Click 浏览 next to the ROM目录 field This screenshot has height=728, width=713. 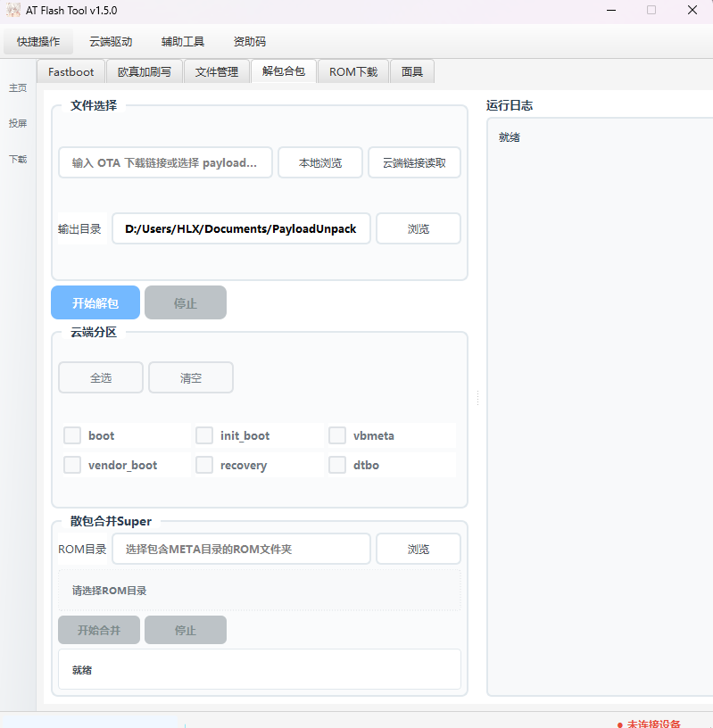419,549
